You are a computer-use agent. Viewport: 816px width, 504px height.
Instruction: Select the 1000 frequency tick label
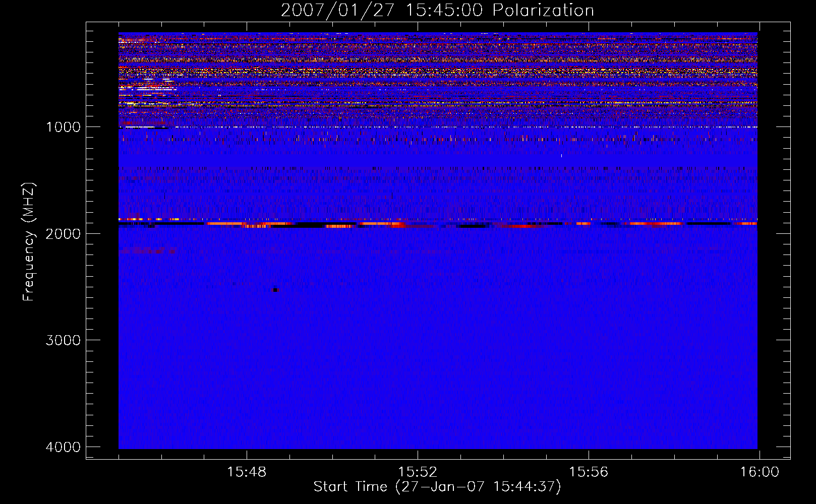pos(63,127)
